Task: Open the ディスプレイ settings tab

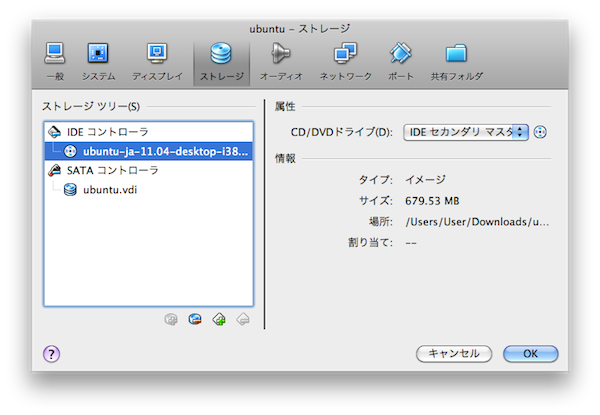Action: pos(157,62)
